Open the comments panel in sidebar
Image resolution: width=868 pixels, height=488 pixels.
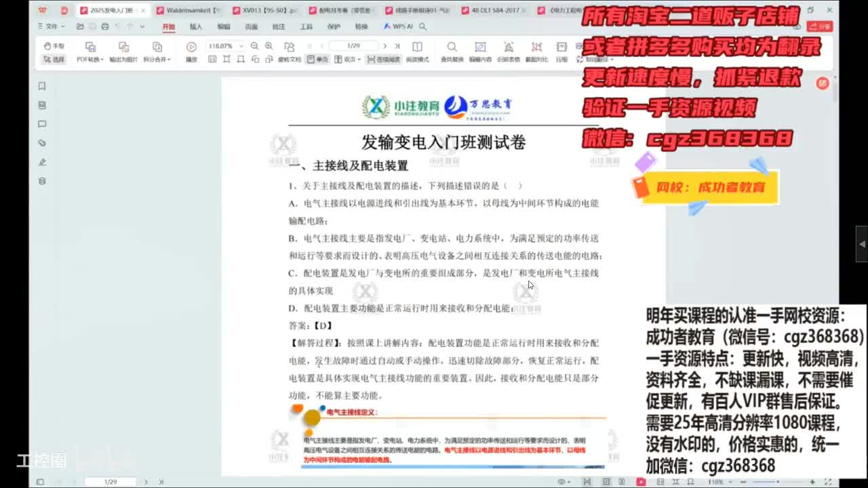tap(42, 124)
